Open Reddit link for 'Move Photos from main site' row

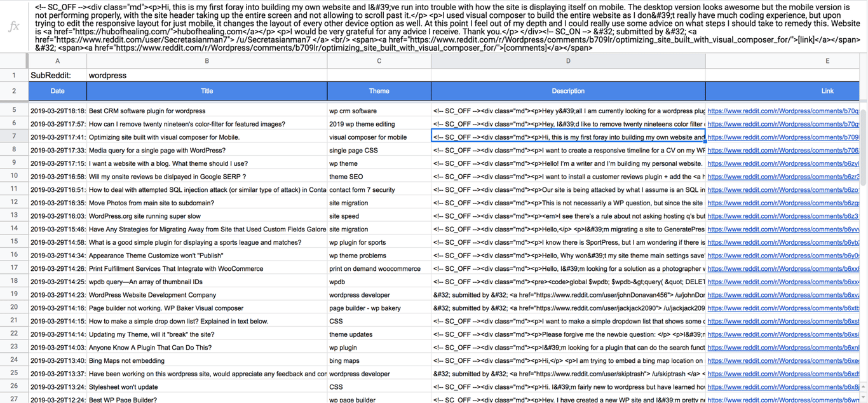click(x=783, y=203)
